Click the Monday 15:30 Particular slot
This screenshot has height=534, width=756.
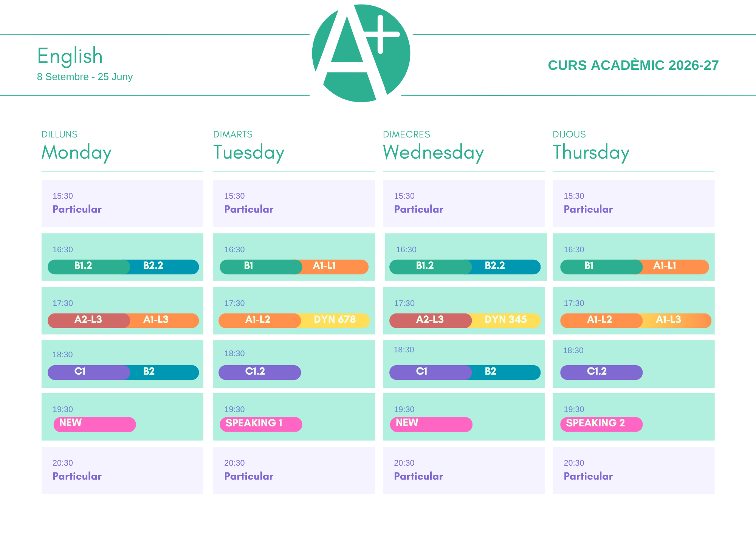(x=122, y=204)
